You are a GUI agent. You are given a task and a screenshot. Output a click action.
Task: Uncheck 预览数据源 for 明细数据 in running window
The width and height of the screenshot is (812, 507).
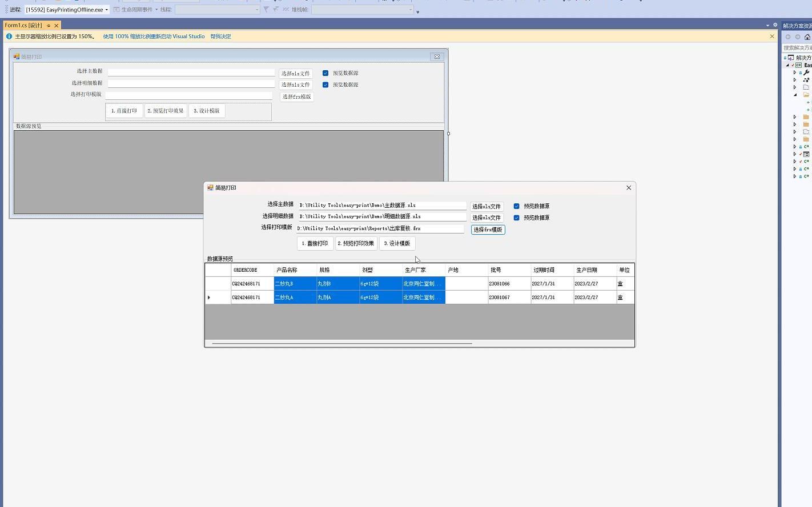click(516, 218)
